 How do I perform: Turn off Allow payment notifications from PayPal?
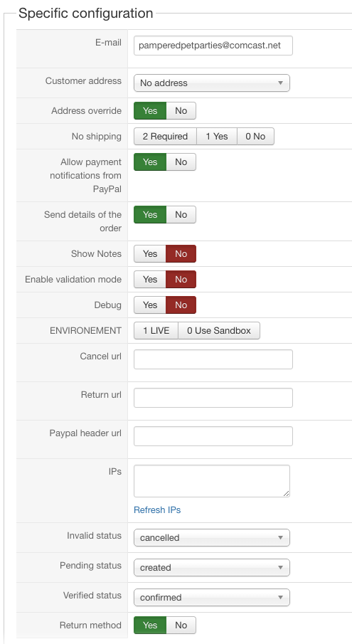coord(181,162)
